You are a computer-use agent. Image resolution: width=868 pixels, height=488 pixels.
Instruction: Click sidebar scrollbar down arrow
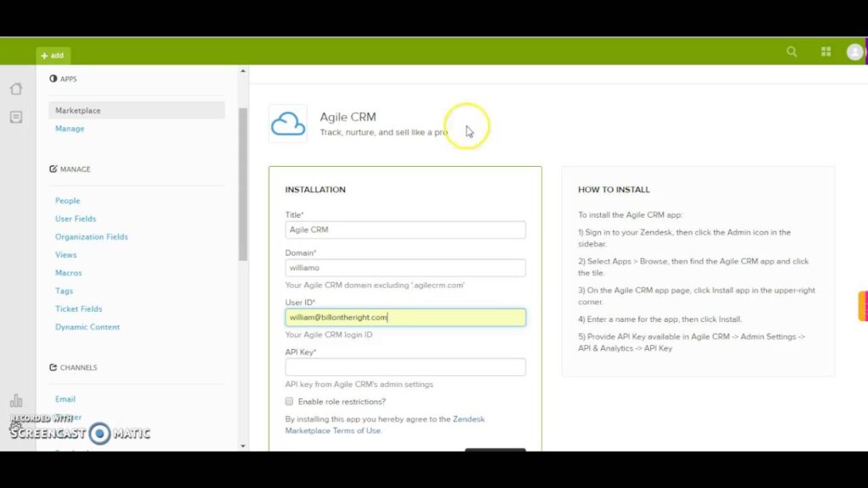point(243,446)
